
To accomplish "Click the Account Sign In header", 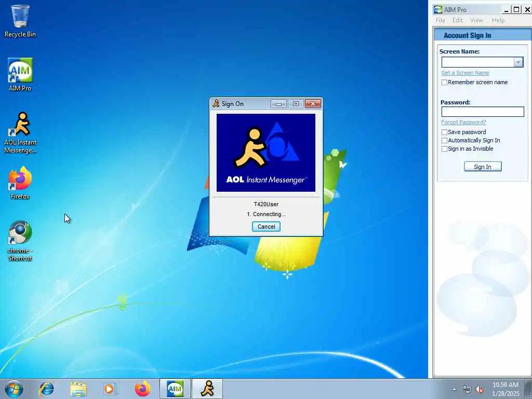I will [x=467, y=35].
